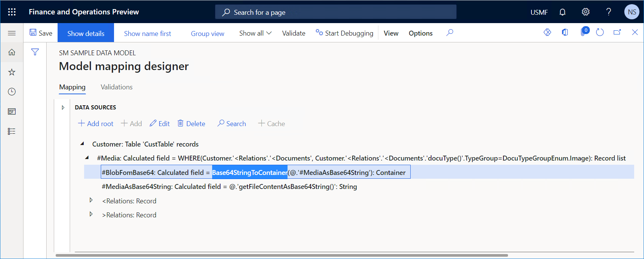Click the Add button in data sources

pos(131,123)
